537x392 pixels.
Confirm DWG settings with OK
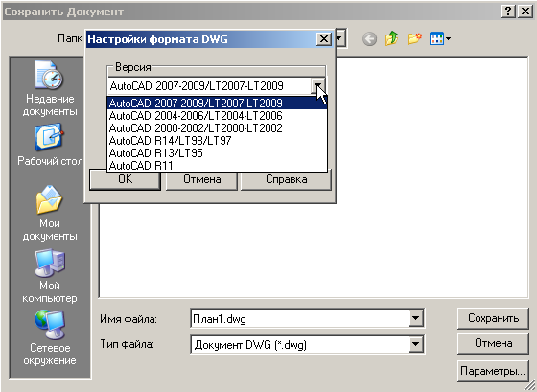125,180
